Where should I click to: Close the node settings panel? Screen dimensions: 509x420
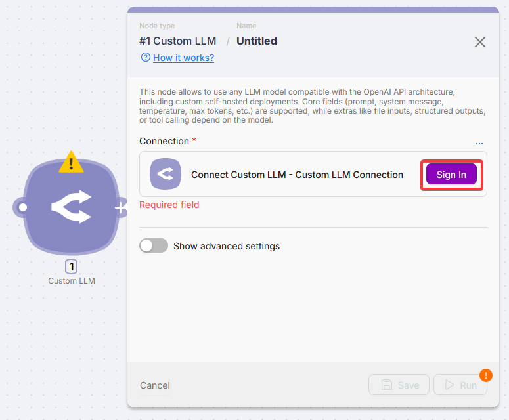pos(480,42)
